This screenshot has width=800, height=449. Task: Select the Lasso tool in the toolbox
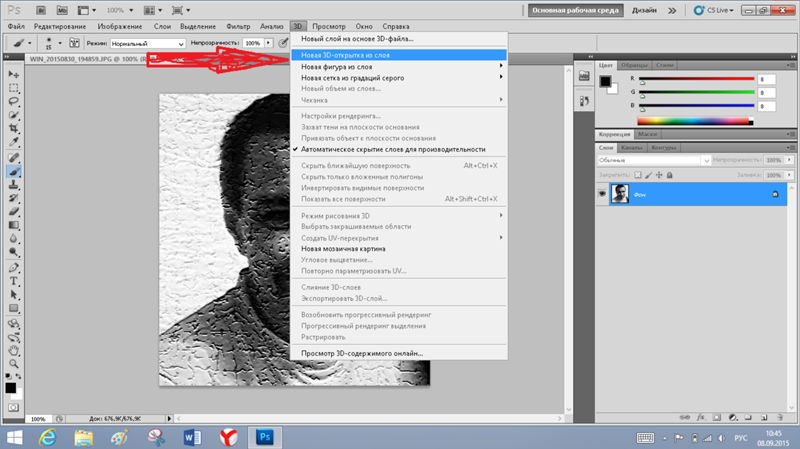[14, 102]
